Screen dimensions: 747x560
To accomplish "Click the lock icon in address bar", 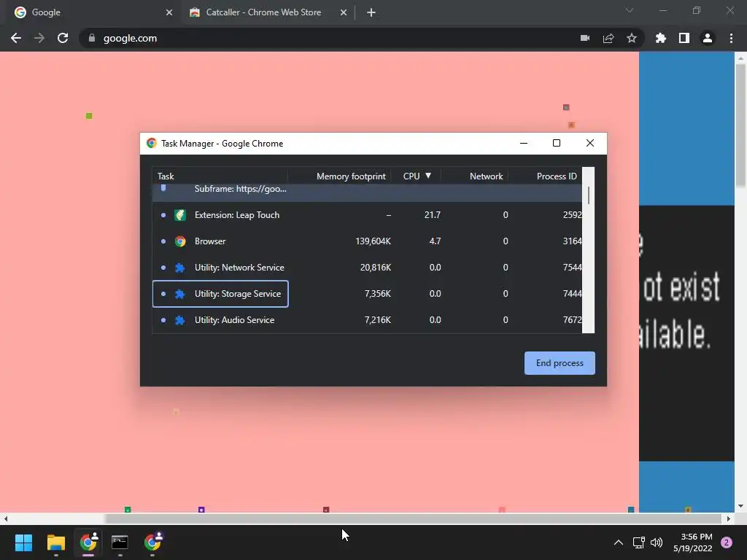I will (92, 38).
